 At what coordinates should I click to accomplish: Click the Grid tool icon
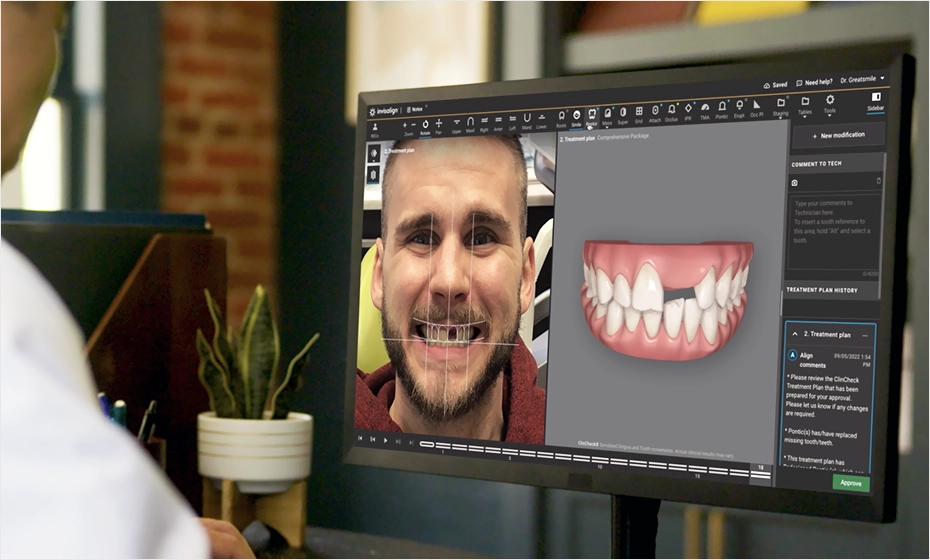pos(639,114)
